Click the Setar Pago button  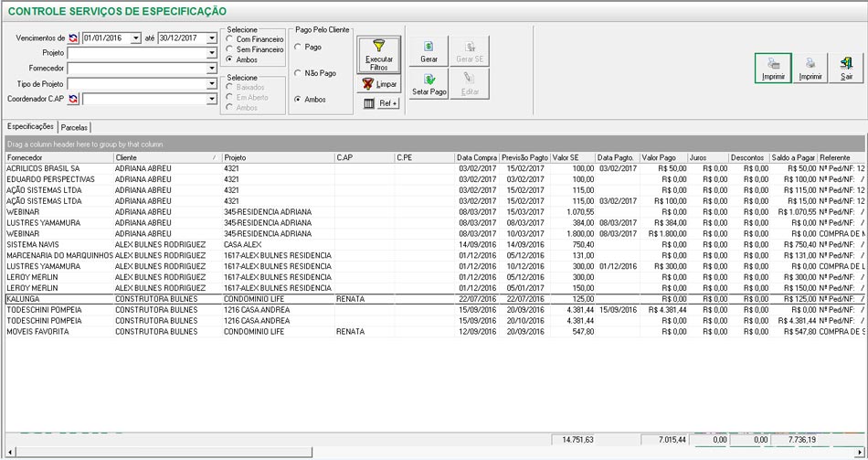[x=429, y=84]
